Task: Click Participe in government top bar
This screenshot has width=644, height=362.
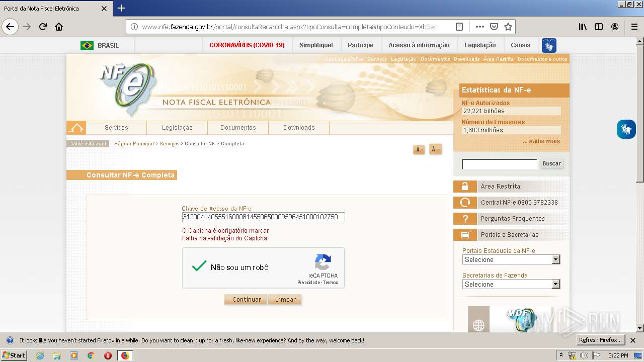Action: (361, 45)
